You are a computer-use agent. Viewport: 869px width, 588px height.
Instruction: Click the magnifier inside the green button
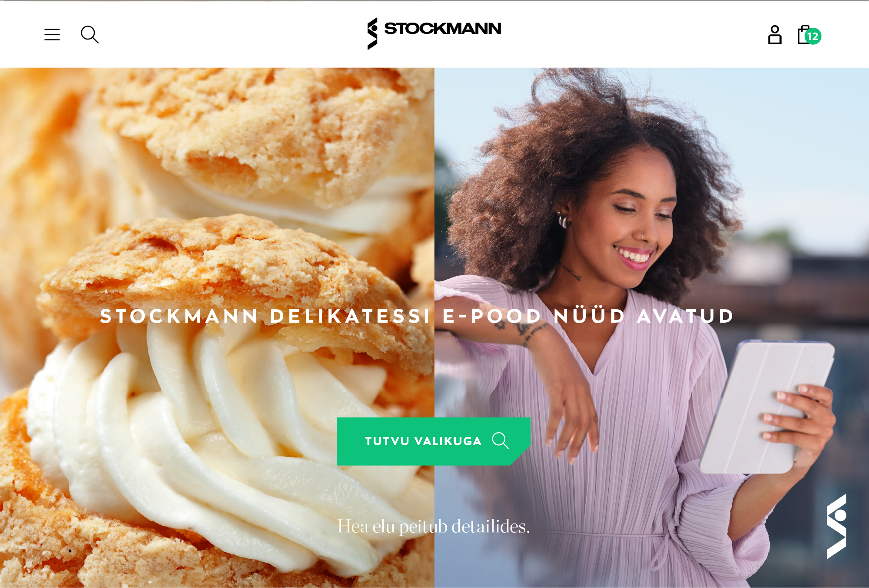coord(500,440)
